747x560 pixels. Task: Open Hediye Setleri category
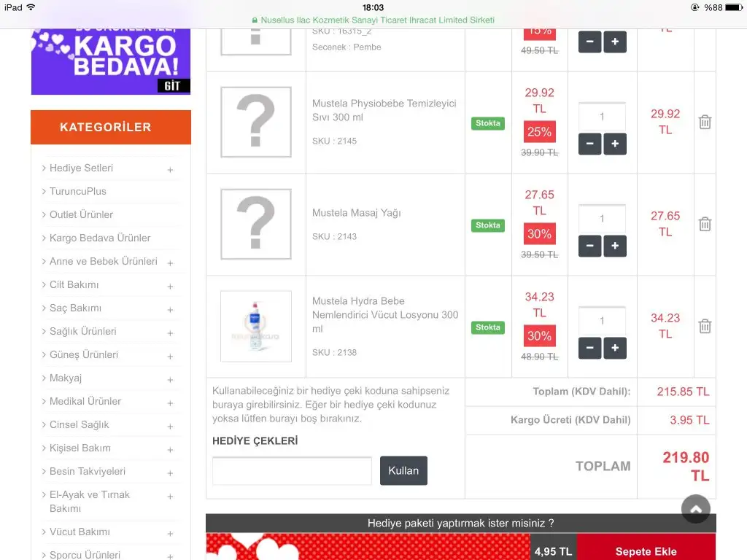(x=81, y=168)
